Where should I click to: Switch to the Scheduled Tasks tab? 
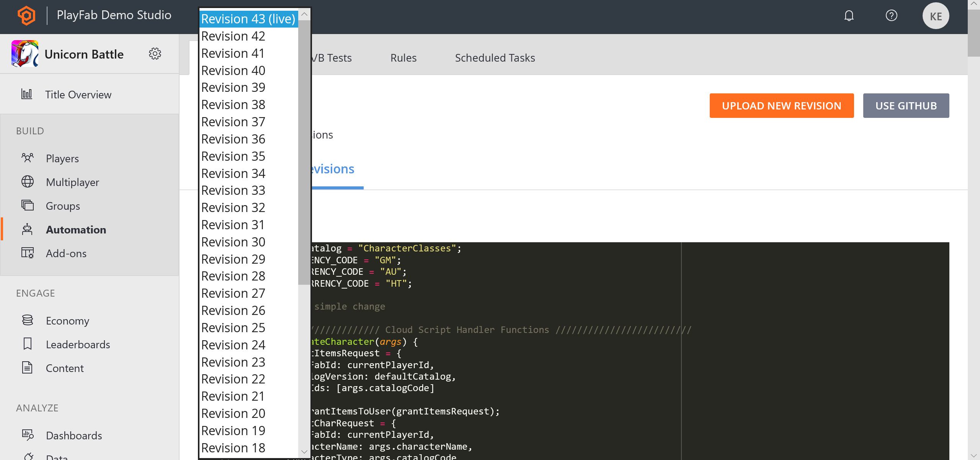(495, 57)
